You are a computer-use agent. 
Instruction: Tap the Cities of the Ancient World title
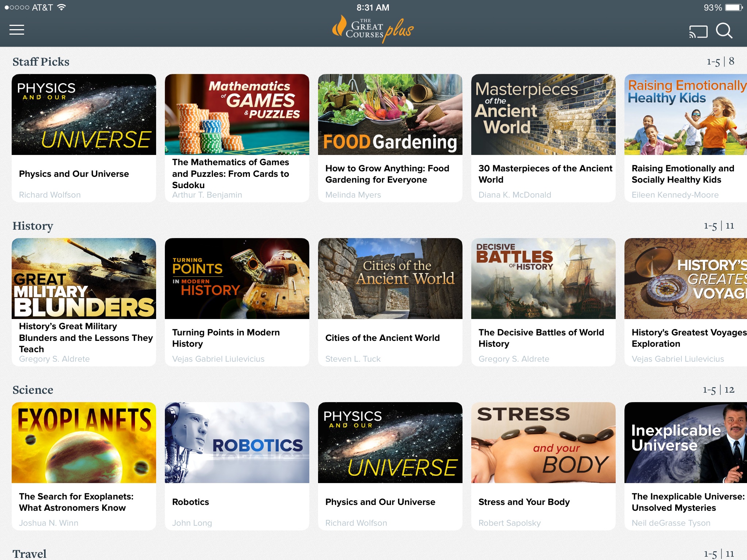382,338
